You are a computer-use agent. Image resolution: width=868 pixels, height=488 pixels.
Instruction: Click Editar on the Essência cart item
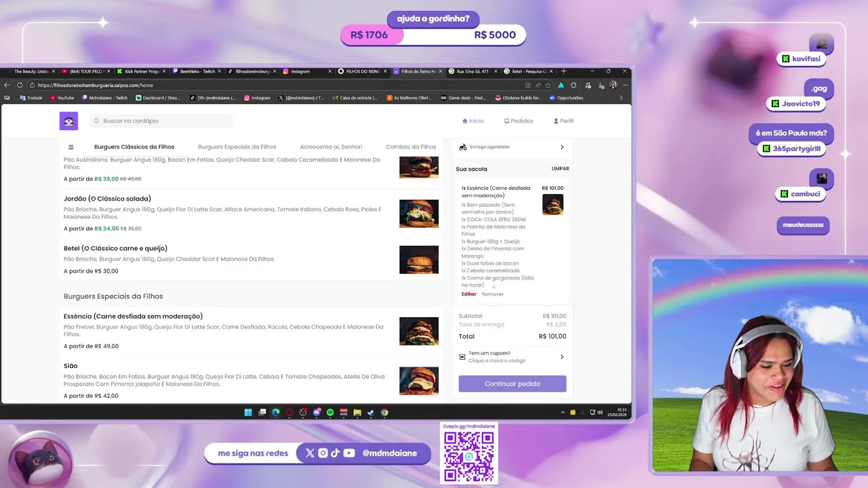[x=469, y=294]
